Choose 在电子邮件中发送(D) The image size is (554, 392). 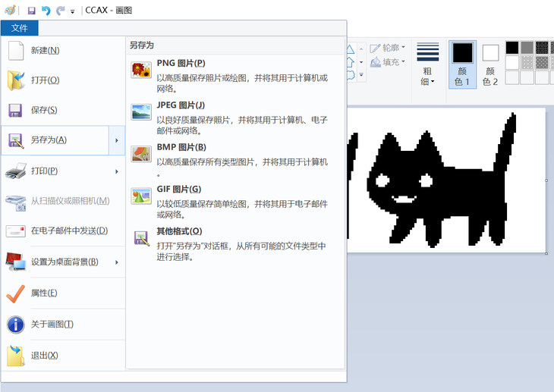pyautogui.click(x=63, y=231)
